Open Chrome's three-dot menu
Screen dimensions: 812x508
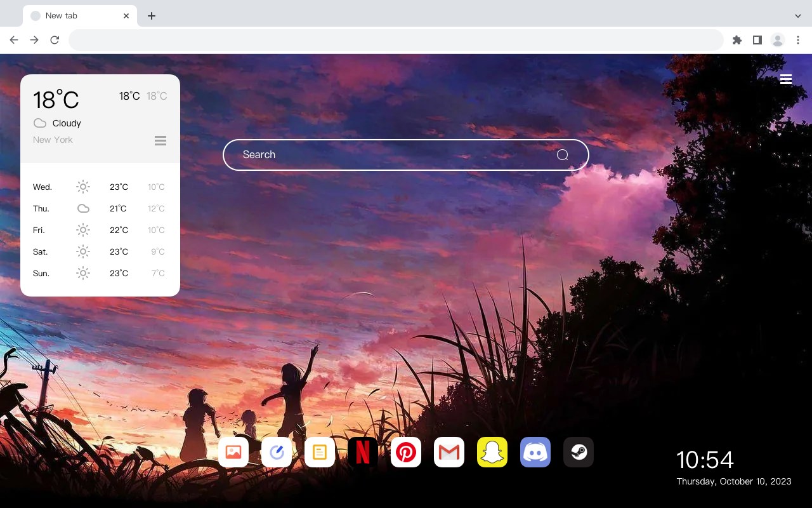tap(798, 40)
